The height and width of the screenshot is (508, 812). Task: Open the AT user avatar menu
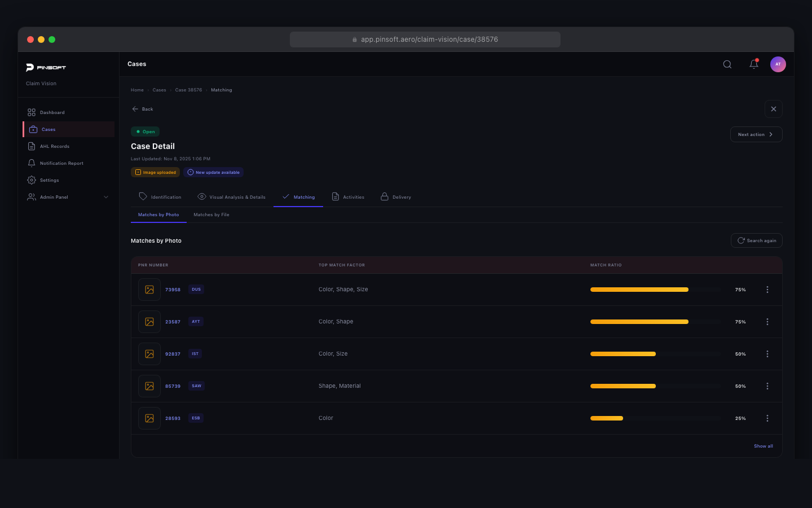(x=778, y=64)
